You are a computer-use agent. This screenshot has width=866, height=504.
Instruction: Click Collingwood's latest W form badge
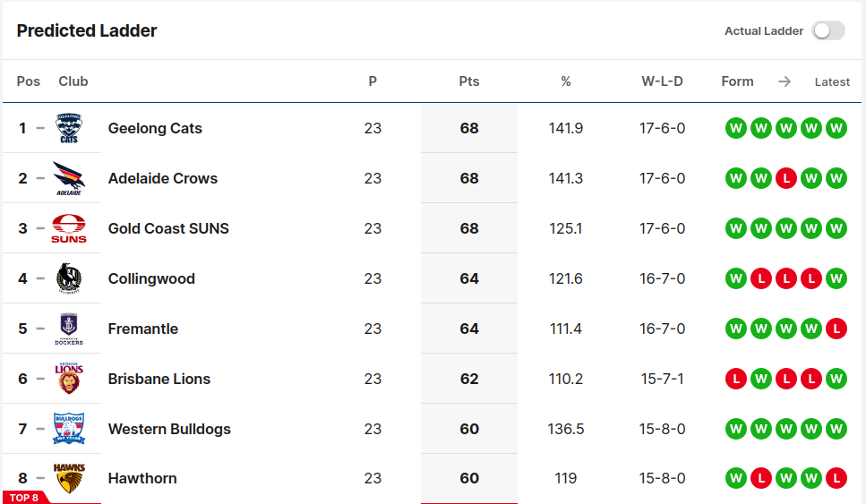836,278
